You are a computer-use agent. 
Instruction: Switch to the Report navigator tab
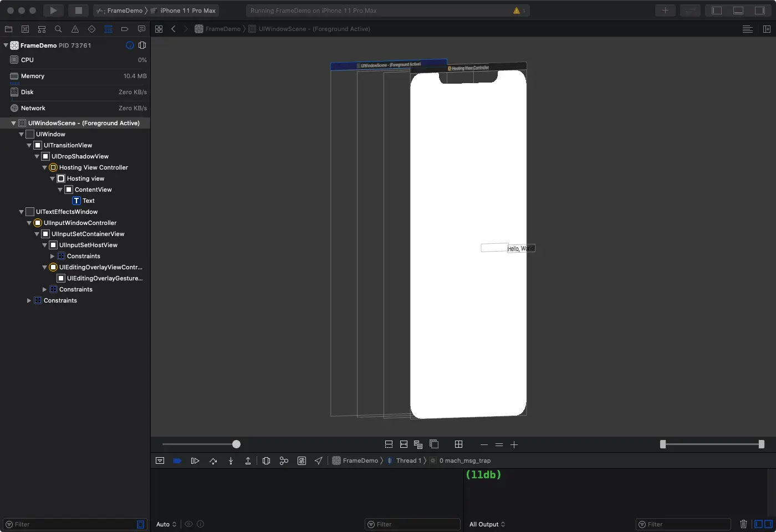(141, 29)
